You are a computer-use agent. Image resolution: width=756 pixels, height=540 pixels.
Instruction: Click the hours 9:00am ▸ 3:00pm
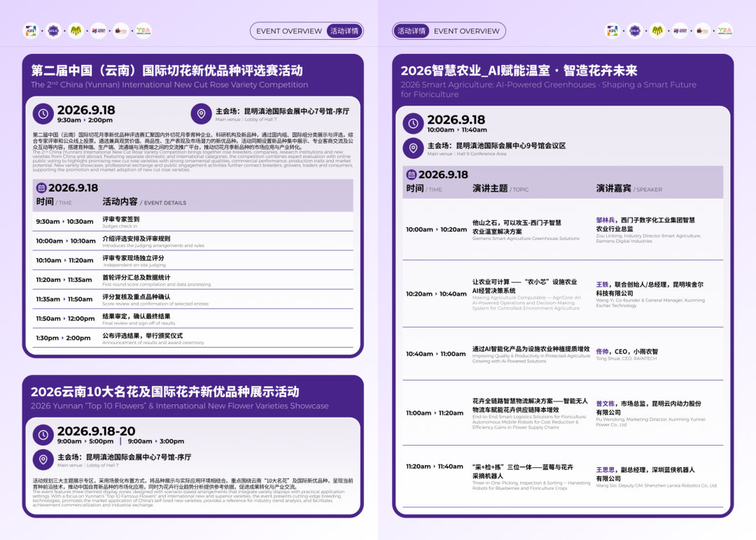pyautogui.click(x=155, y=441)
